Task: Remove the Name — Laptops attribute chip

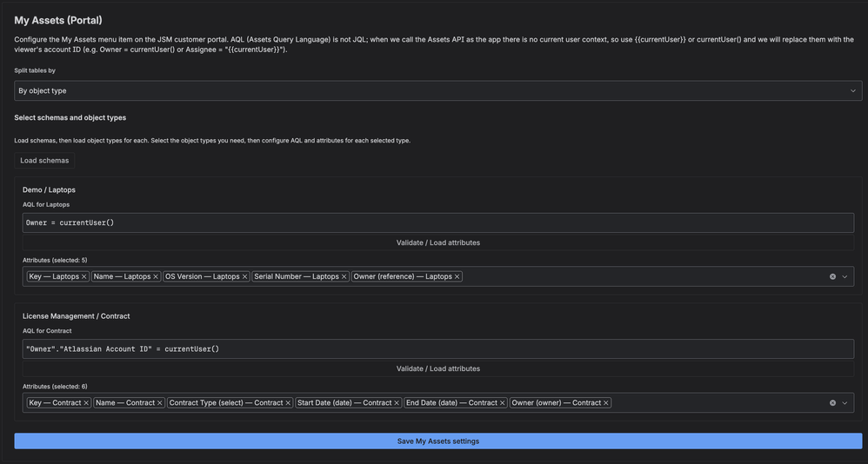Action: (x=156, y=276)
